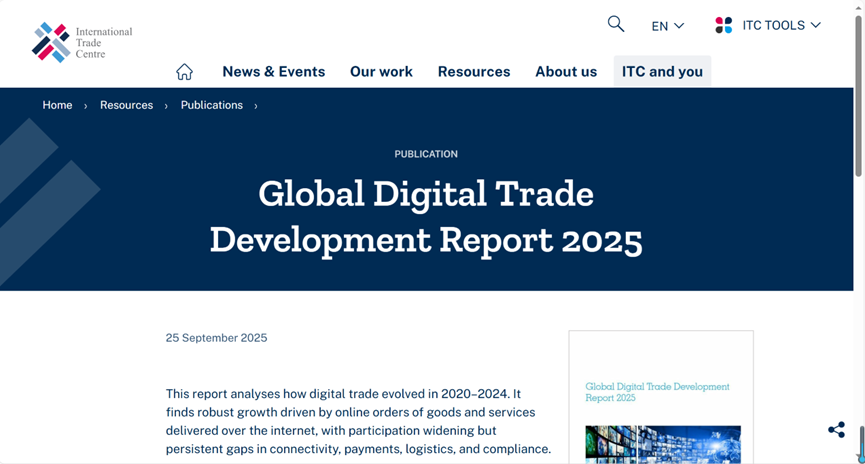Click the Resources breadcrumb link
Viewport: 865px width, 464px height.
126,105
